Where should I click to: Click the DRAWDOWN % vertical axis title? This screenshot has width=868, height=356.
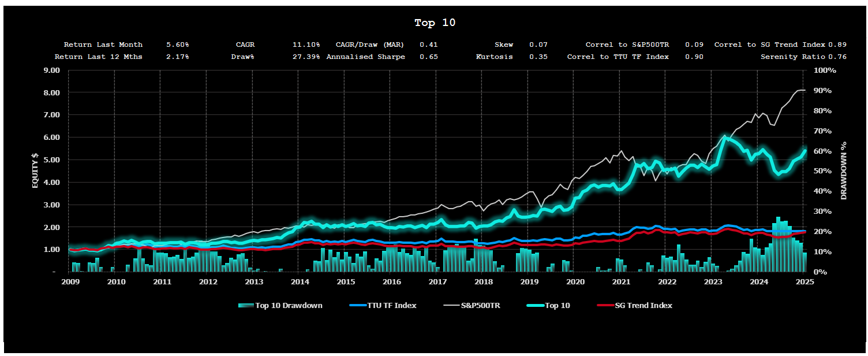(x=844, y=171)
